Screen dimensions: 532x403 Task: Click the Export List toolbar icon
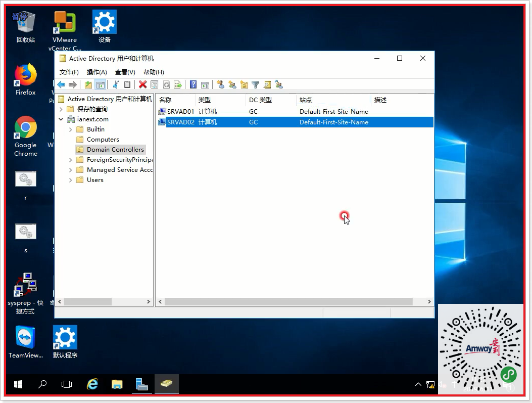(x=178, y=84)
